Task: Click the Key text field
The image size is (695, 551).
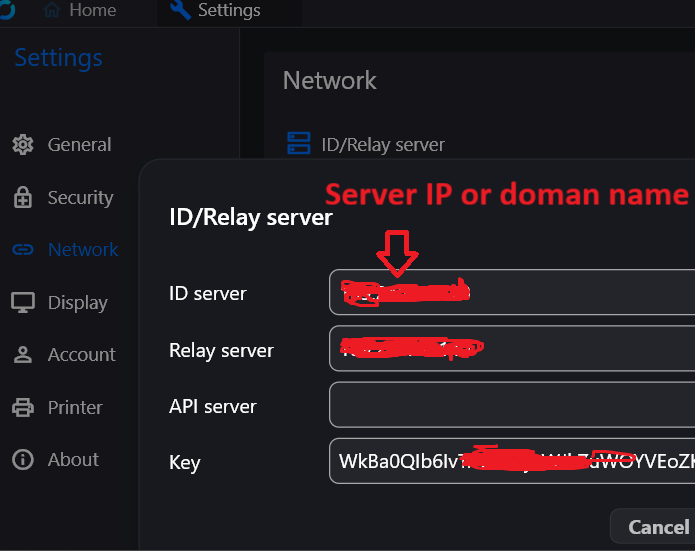Action: (x=511, y=461)
